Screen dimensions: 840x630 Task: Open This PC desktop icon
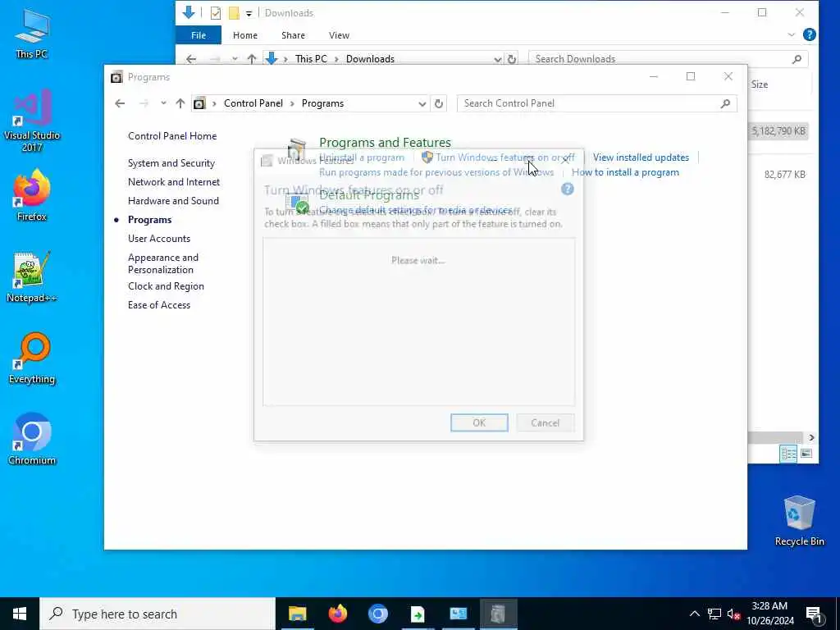tap(32, 33)
